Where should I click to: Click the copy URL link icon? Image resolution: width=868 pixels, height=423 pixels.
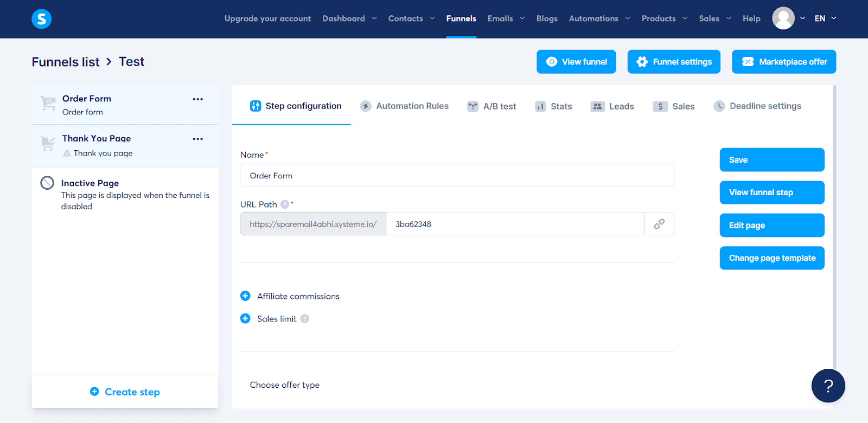(x=659, y=224)
